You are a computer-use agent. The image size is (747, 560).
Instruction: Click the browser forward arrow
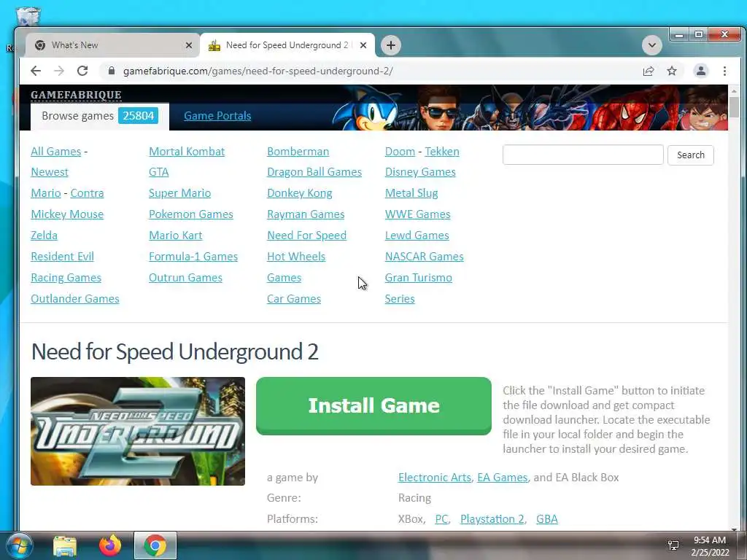click(59, 71)
